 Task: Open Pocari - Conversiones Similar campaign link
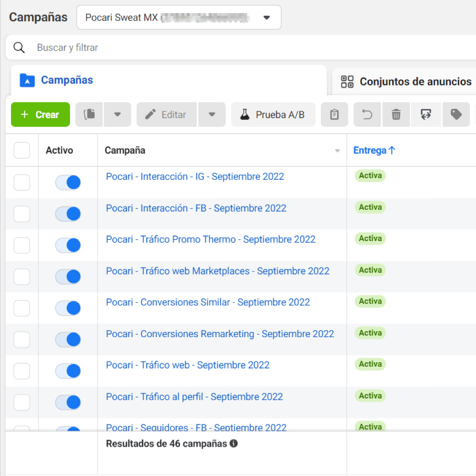(208, 302)
